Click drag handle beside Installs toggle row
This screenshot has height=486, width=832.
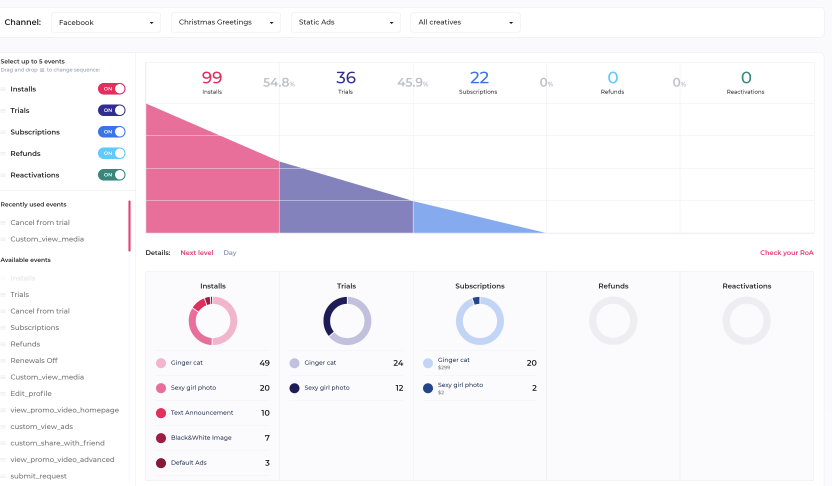point(4,89)
